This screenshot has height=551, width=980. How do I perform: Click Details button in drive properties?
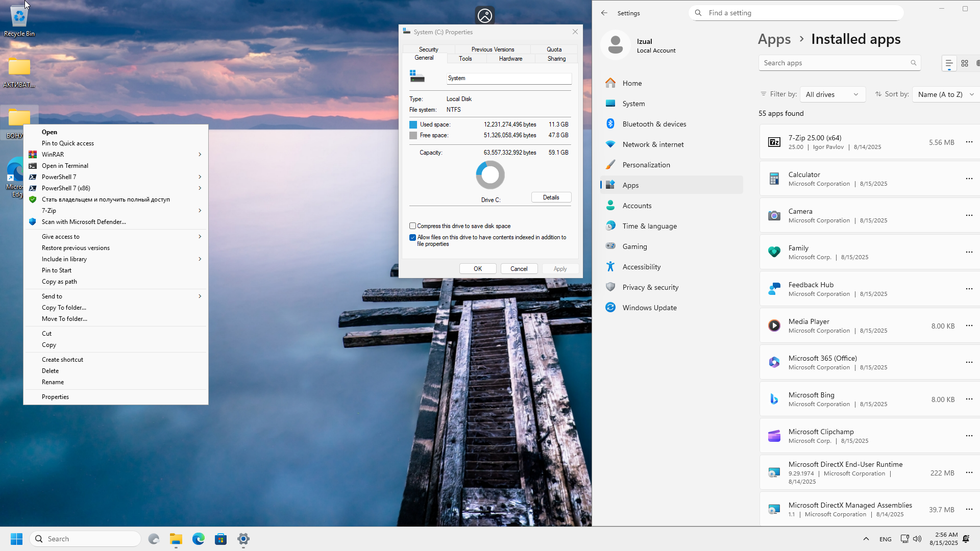(551, 197)
